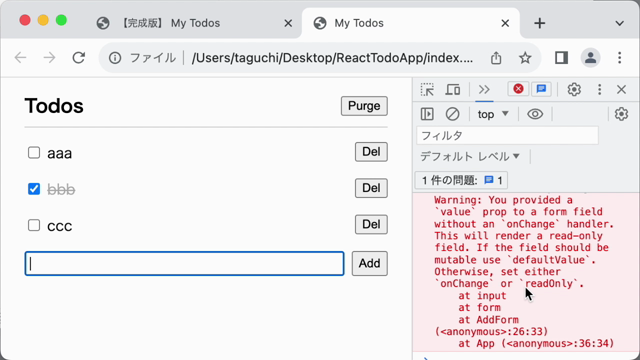The image size is (640, 360).
Task: Open a new tab with plus button
Action: click(x=540, y=23)
